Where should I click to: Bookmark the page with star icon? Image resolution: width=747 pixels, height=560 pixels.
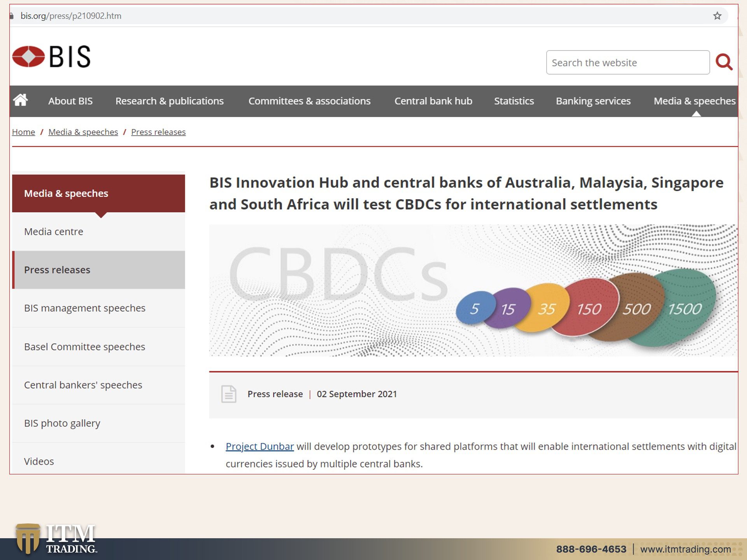tap(717, 16)
